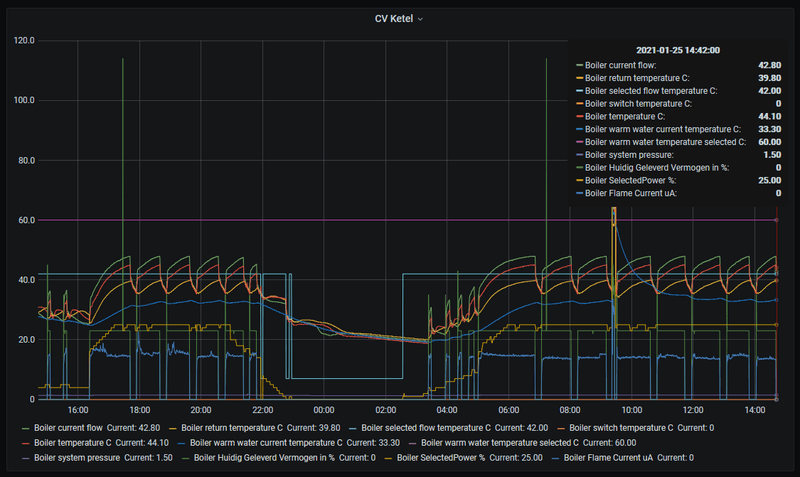Toggle Boiler return temperature C legend entry
Viewport: 800px width, 477px height.
pos(232,428)
